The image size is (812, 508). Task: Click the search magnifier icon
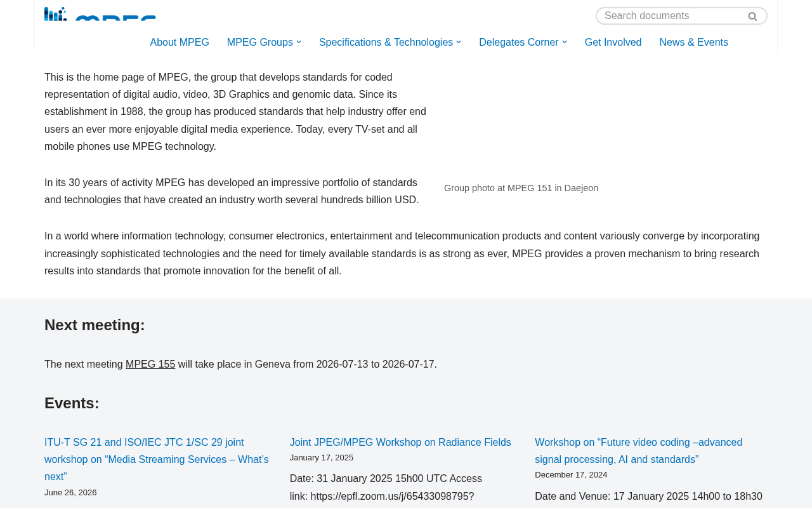[752, 17]
